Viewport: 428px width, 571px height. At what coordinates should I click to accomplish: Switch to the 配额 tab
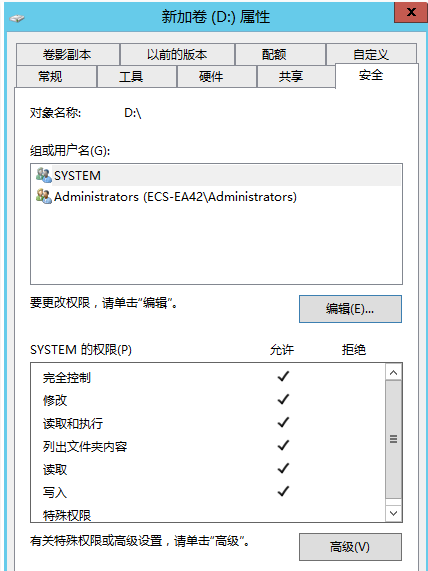click(280, 55)
